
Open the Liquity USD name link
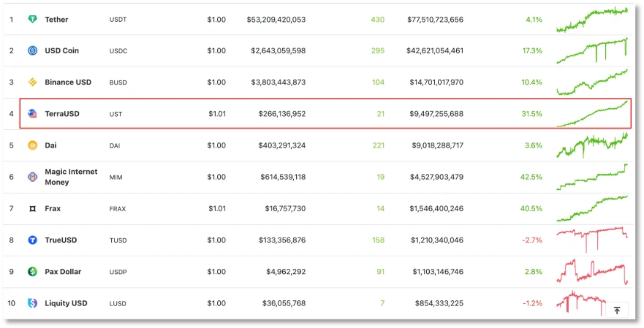66,303
